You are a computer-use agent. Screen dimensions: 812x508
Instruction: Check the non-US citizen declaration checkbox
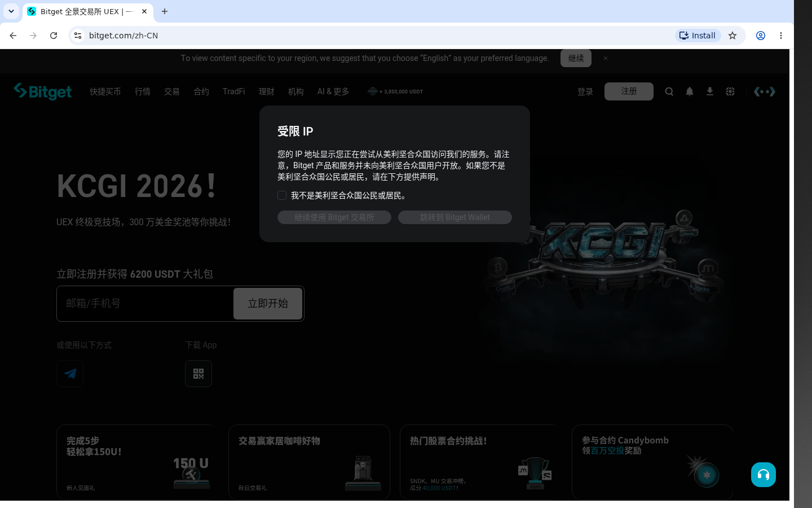point(282,195)
